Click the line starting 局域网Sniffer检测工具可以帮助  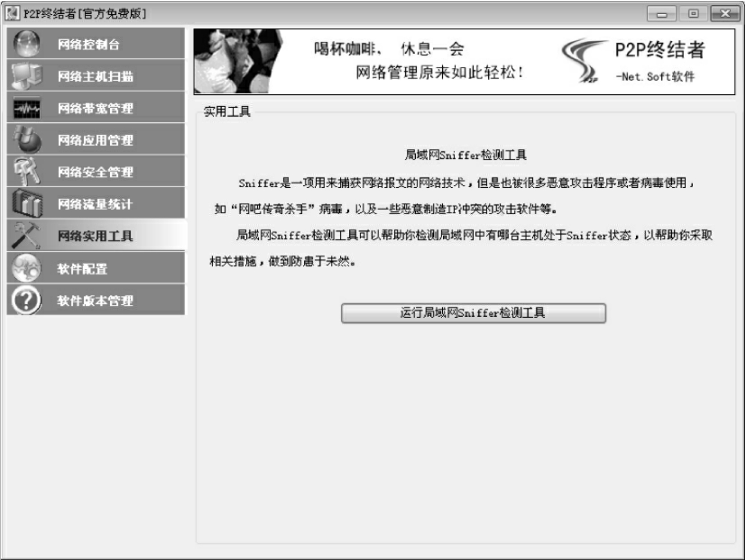tap(475, 235)
